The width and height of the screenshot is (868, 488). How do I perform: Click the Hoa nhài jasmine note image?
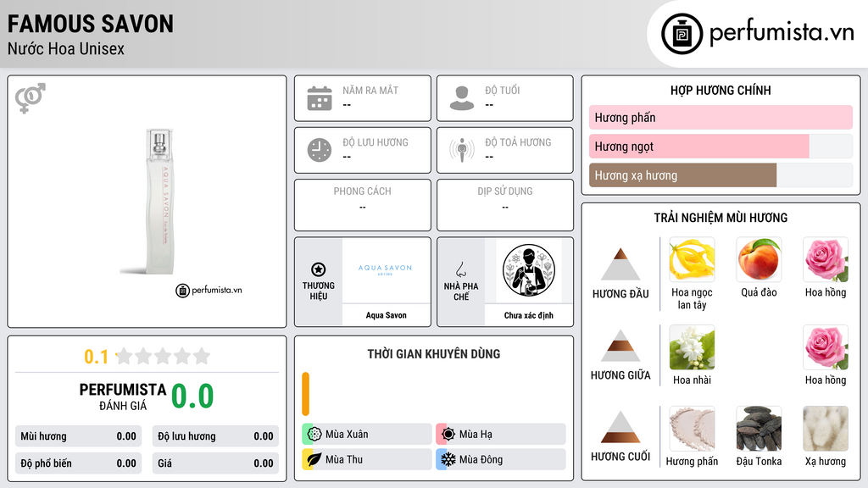click(x=692, y=347)
